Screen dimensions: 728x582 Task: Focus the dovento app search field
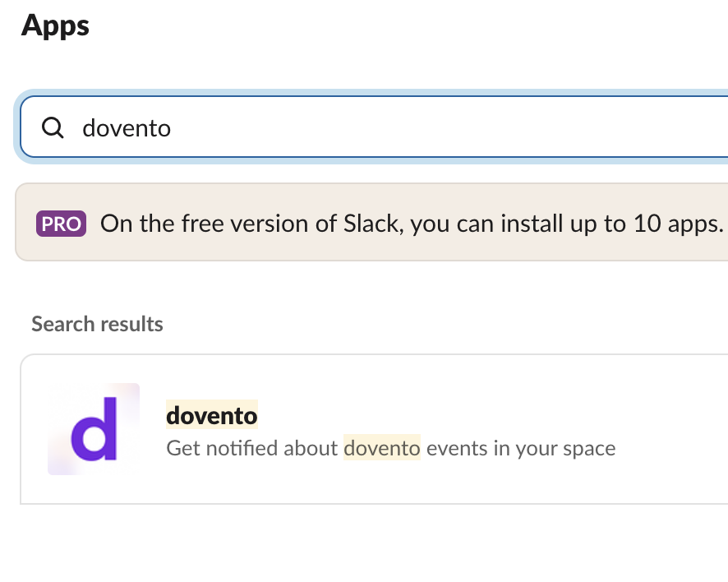tap(374, 127)
